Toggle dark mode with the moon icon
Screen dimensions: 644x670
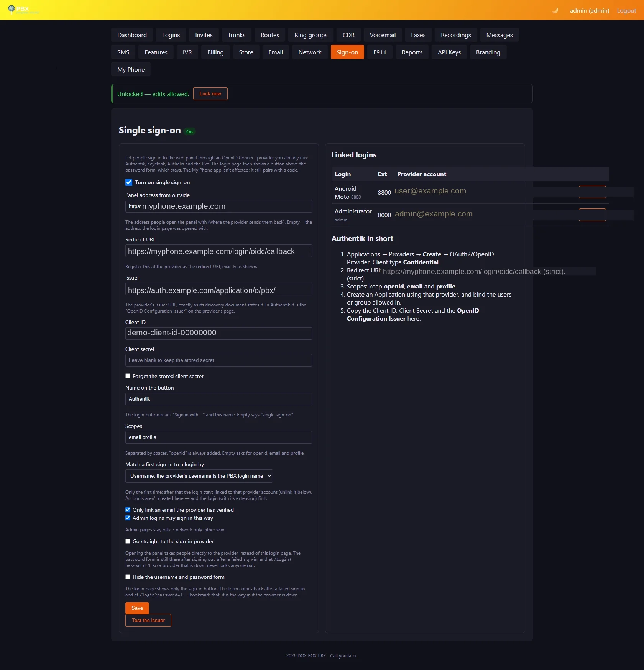555,10
